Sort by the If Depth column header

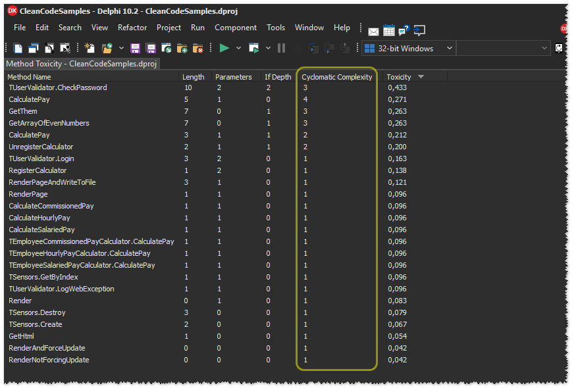point(278,77)
